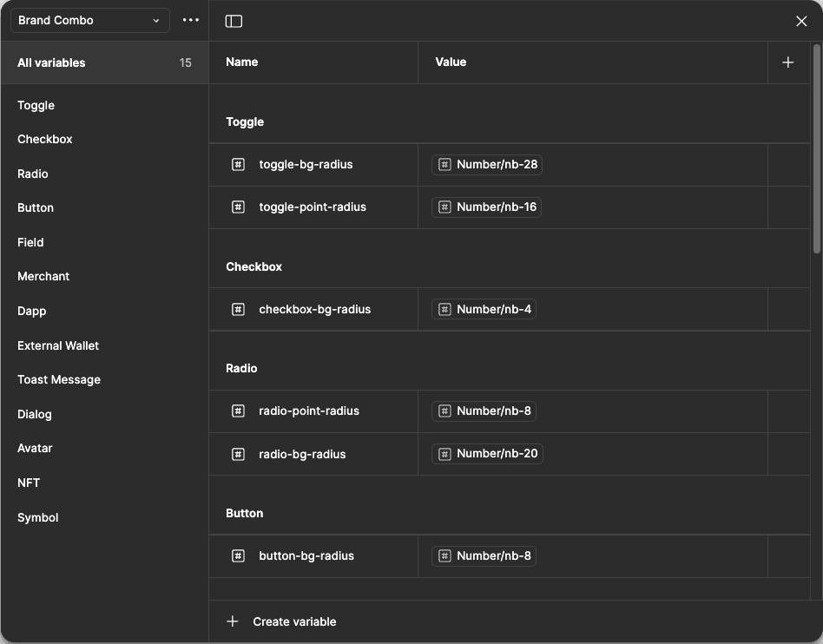Open the Brand Combo collection dropdown
Image resolution: width=823 pixels, height=644 pixels.
point(89,20)
